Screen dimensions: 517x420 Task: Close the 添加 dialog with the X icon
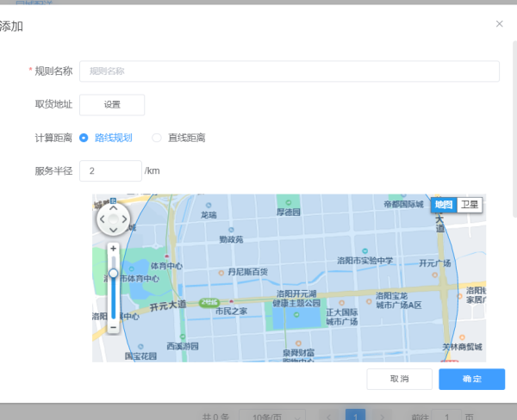(x=499, y=24)
